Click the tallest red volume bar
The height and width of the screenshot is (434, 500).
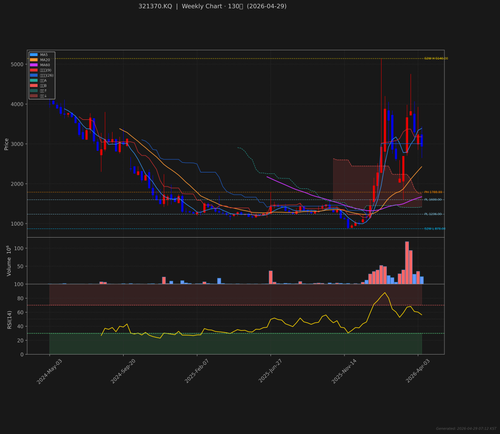coord(407,263)
